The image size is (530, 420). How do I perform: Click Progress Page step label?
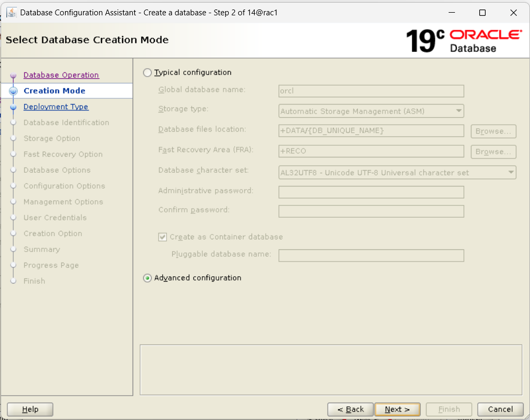tap(51, 266)
